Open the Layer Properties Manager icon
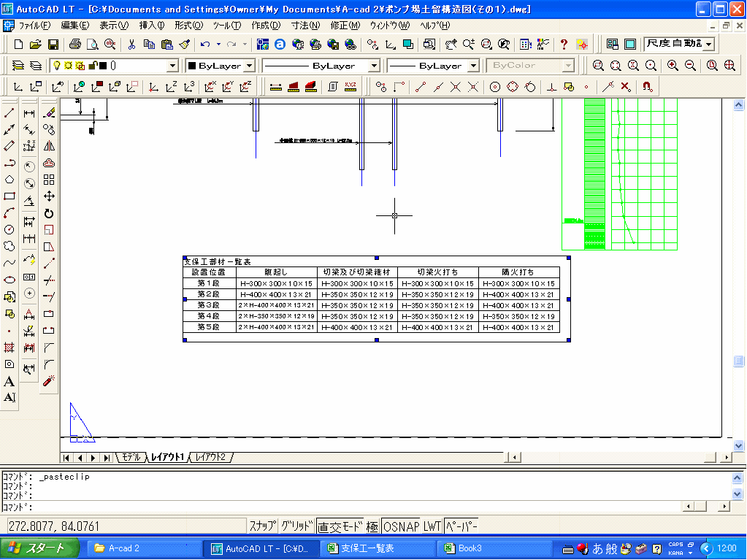This screenshot has height=560, width=747. point(18,65)
